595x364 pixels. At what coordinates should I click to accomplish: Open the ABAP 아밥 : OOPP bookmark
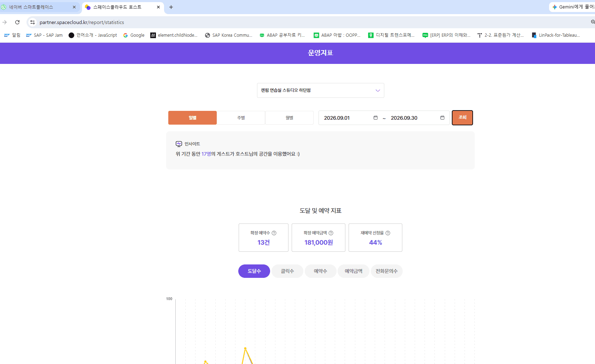(337, 35)
